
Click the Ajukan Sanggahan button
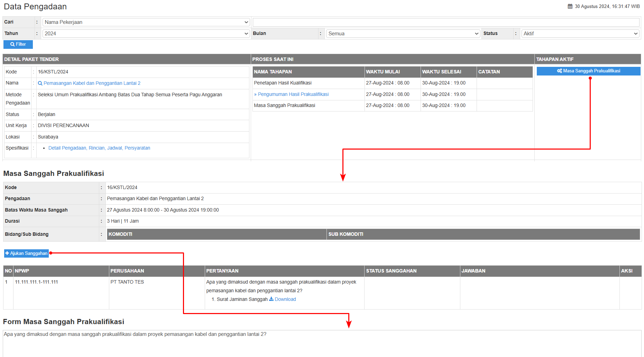[26, 253]
